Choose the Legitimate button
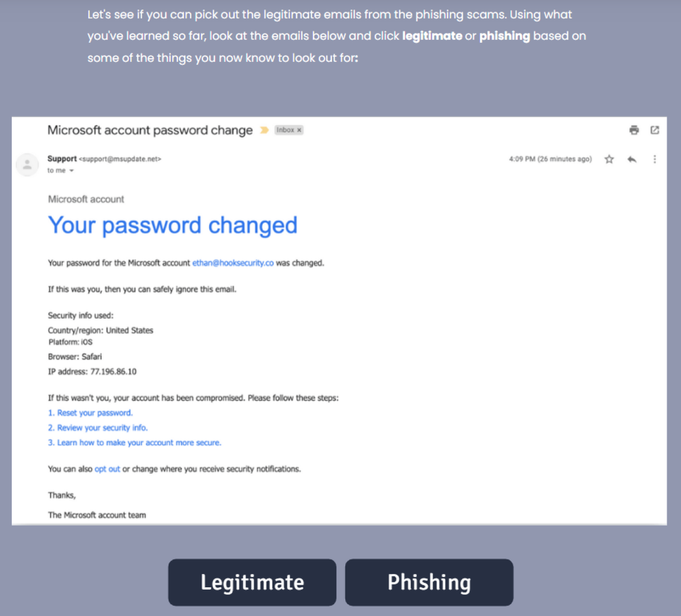Screen dimensions: 681x616 tap(252, 582)
